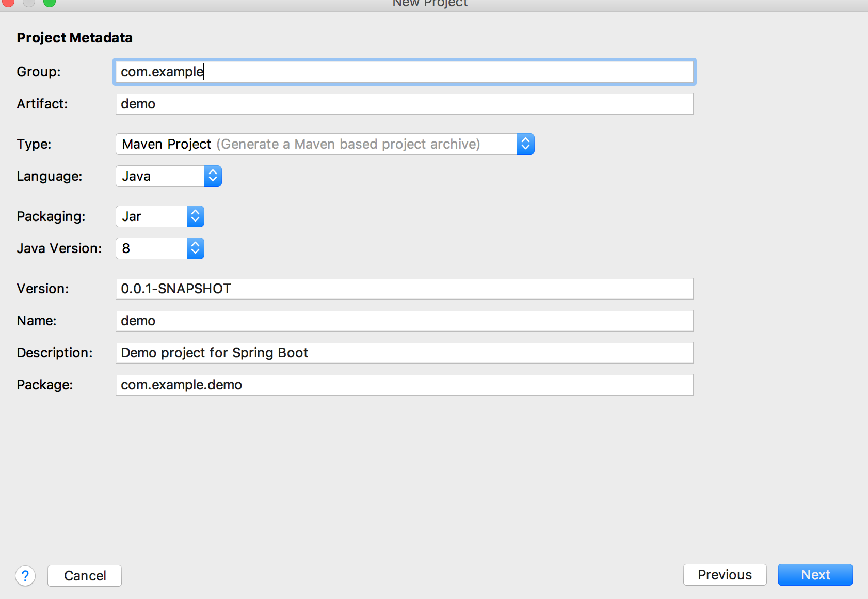The height and width of the screenshot is (599, 868).
Task: Open the Type dropdown arrow
Action: pyautogui.click(x=525, y=144)
